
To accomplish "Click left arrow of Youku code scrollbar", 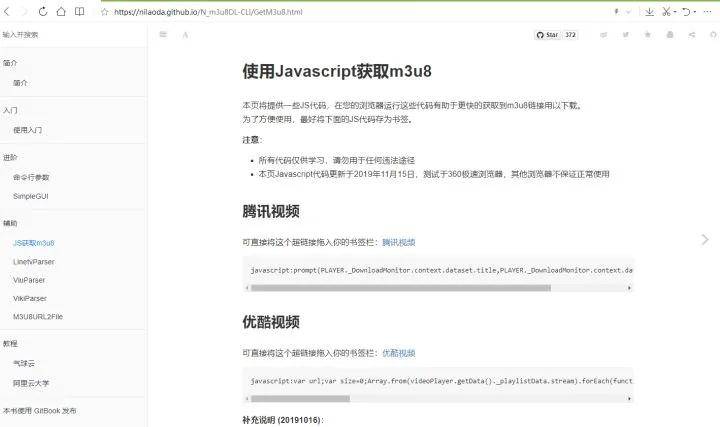I will 247,399.
